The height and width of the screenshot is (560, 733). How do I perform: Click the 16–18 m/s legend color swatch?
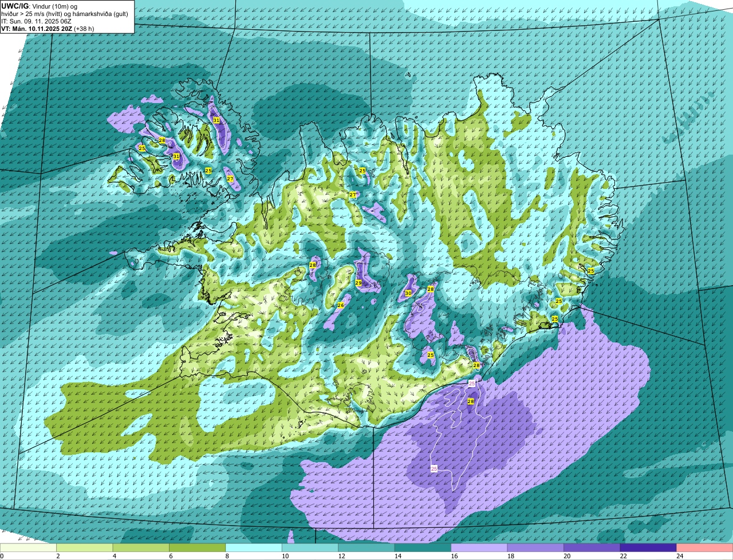coord(479,547)
